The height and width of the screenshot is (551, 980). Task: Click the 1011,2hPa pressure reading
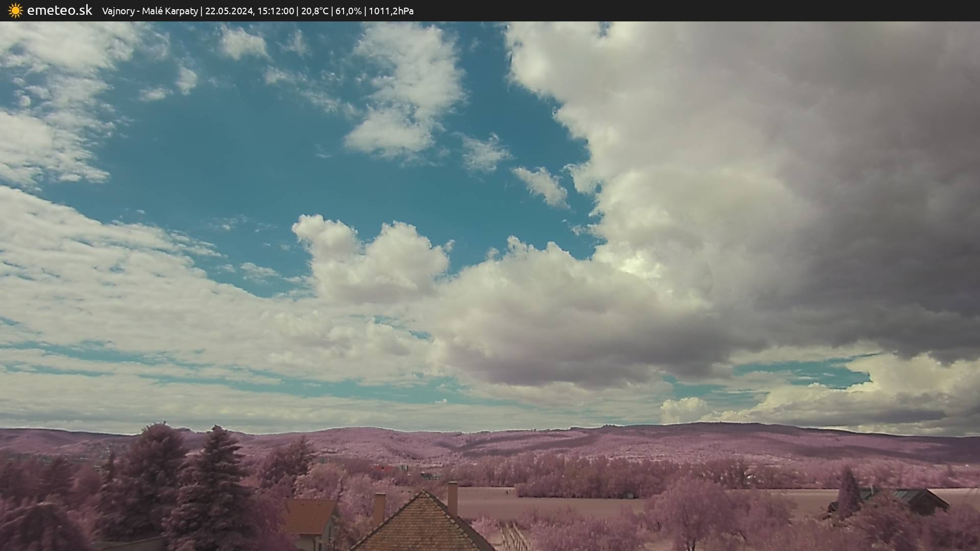(390, 11)
